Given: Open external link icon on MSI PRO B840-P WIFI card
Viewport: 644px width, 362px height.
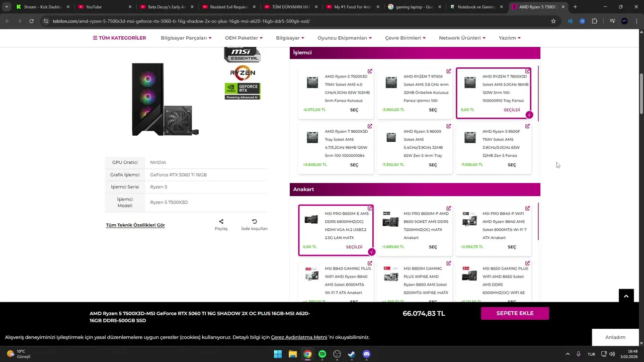Looking at the screenshot, I should tap(527, 208).
